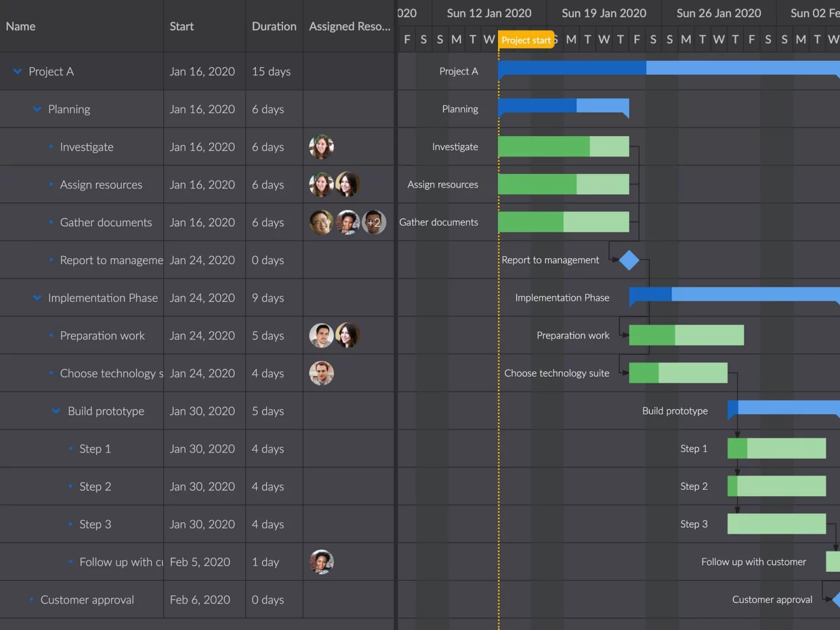Select the Choose technology suite task name
Viewport: 840px width, 630px height.
point(111,374)
